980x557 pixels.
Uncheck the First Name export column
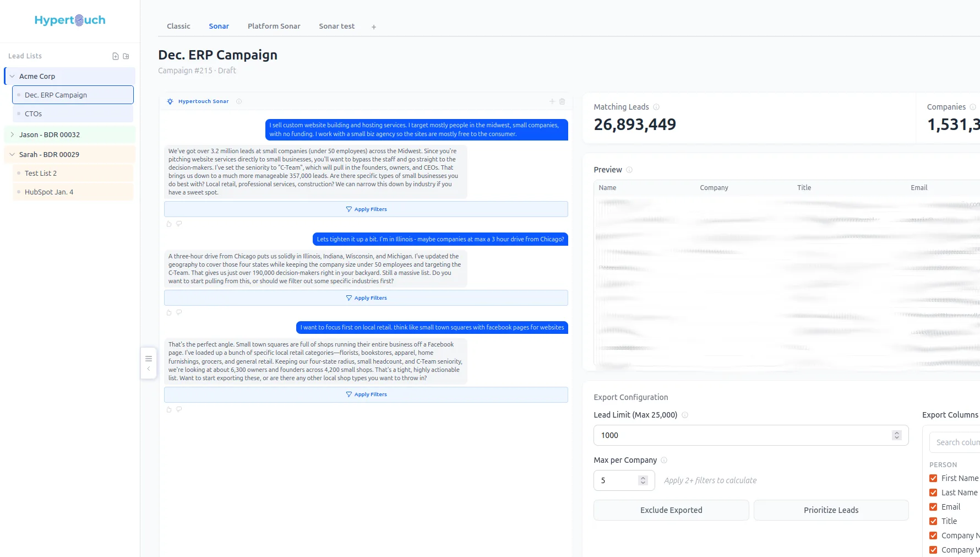(x=933, y=478)
